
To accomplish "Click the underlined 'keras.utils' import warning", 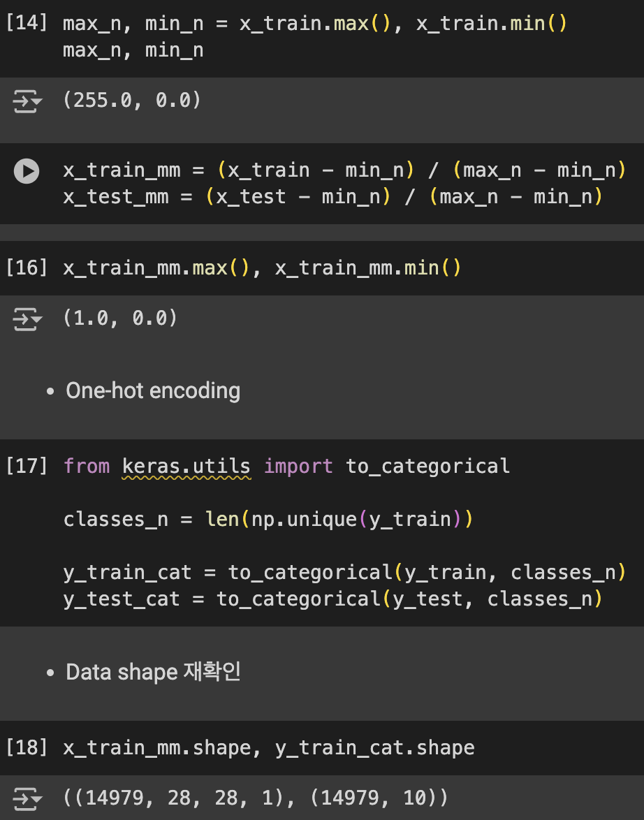I will [186, 467].
